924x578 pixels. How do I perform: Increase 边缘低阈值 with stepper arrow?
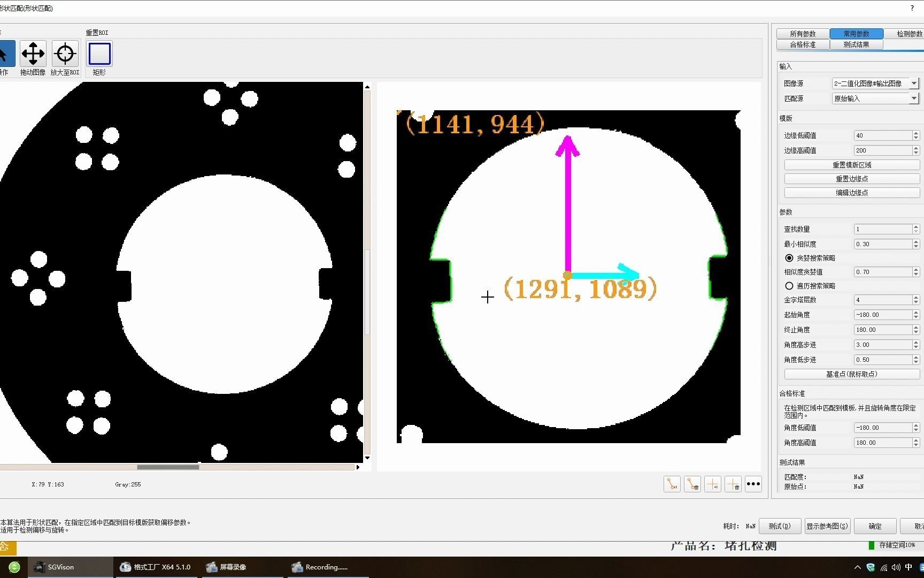click(916, 133)
